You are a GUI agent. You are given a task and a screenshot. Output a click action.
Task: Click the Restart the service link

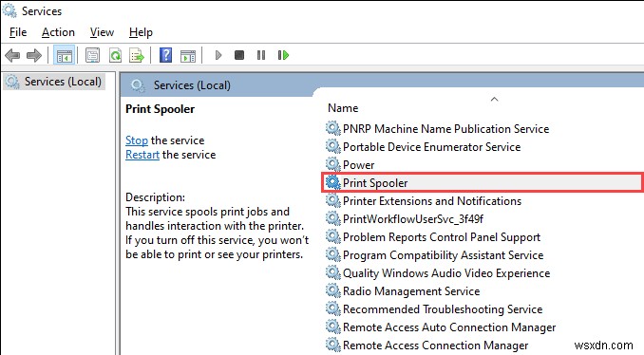coord(142,155)
